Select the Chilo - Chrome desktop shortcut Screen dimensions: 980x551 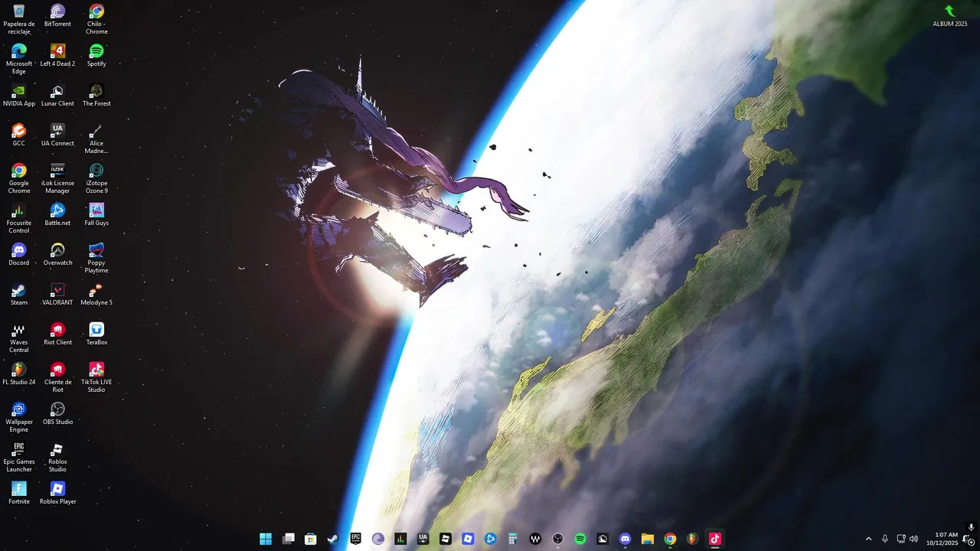point(96,19)
